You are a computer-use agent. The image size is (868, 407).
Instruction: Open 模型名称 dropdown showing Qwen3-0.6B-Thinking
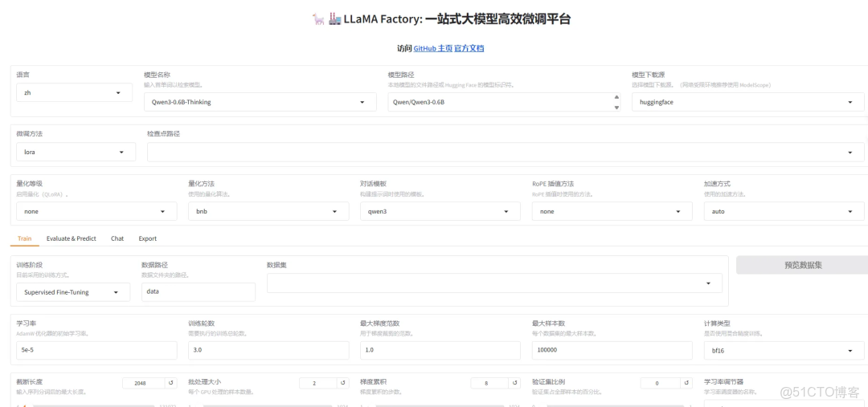tap(260, 102)
